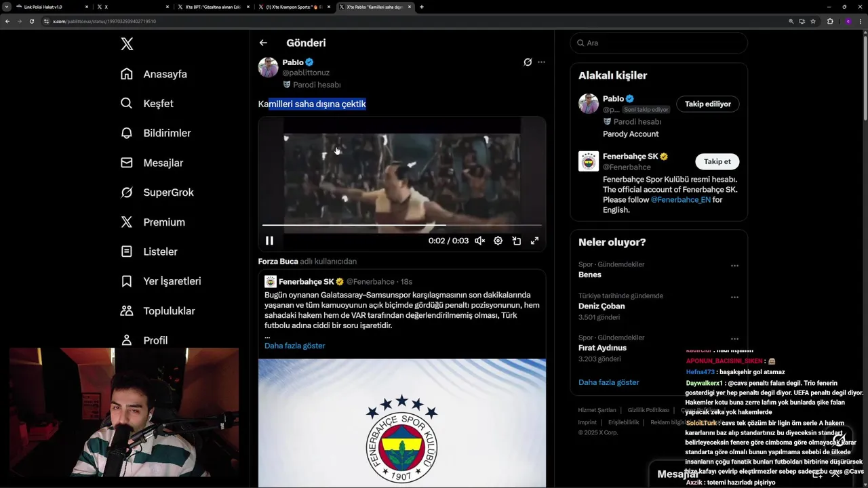
Task: Open the Forza Buca source link
Action: tap(278, 262)
